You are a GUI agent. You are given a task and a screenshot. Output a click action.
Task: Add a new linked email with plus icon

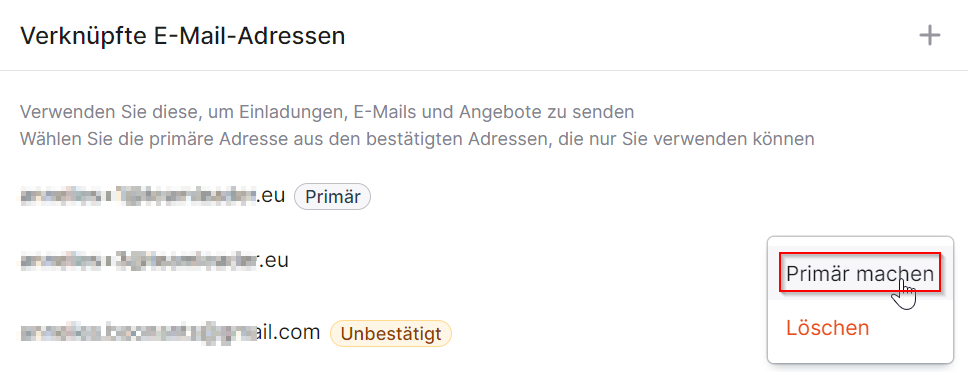click(930, 35)
